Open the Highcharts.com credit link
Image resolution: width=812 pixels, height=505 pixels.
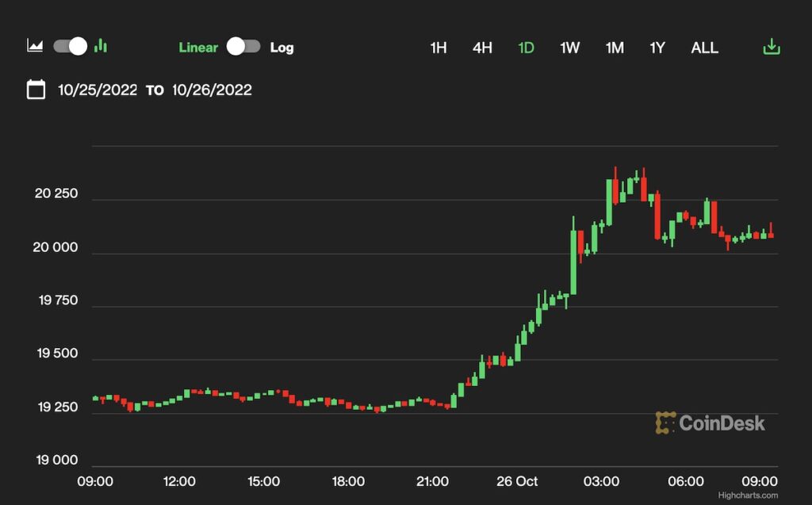(x=747, y=495)
